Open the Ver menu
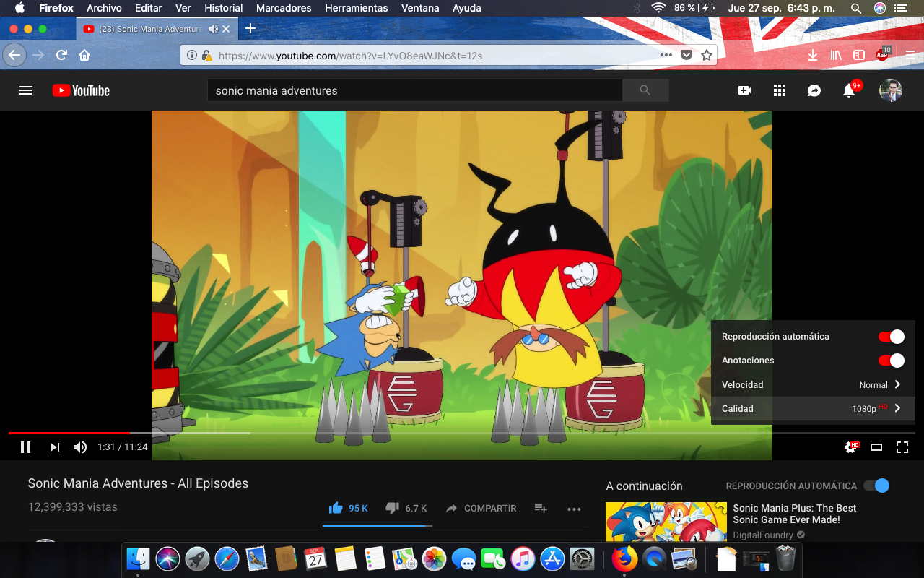Screen dimensions: 924x578 click(x=183, y=8)
